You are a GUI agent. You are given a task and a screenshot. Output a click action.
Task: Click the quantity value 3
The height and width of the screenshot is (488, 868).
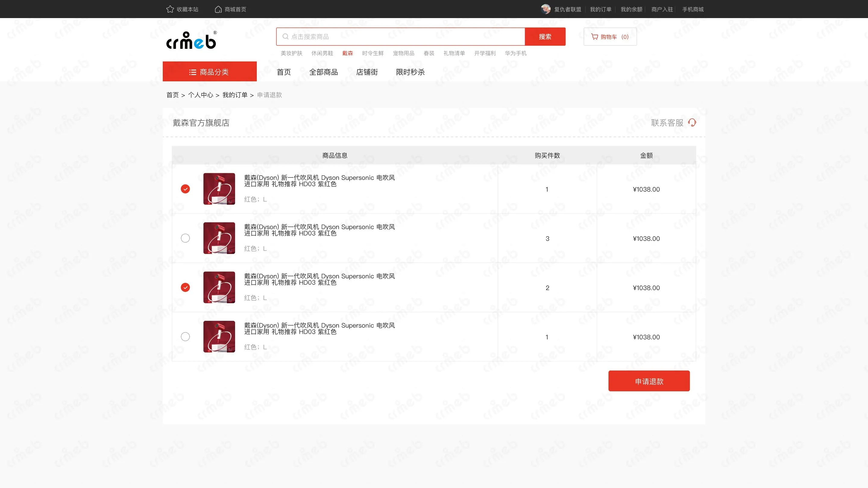[547, 239]
